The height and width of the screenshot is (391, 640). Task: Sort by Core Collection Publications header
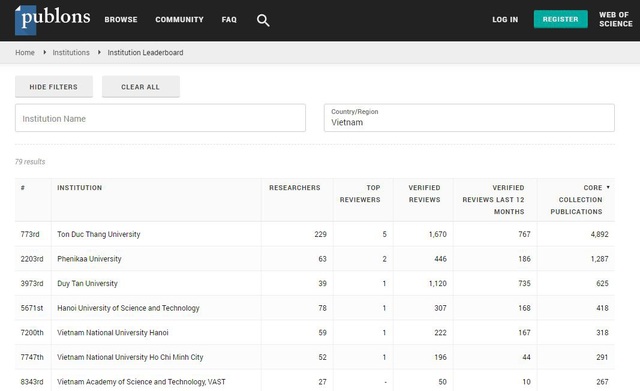tap(576, 200)
